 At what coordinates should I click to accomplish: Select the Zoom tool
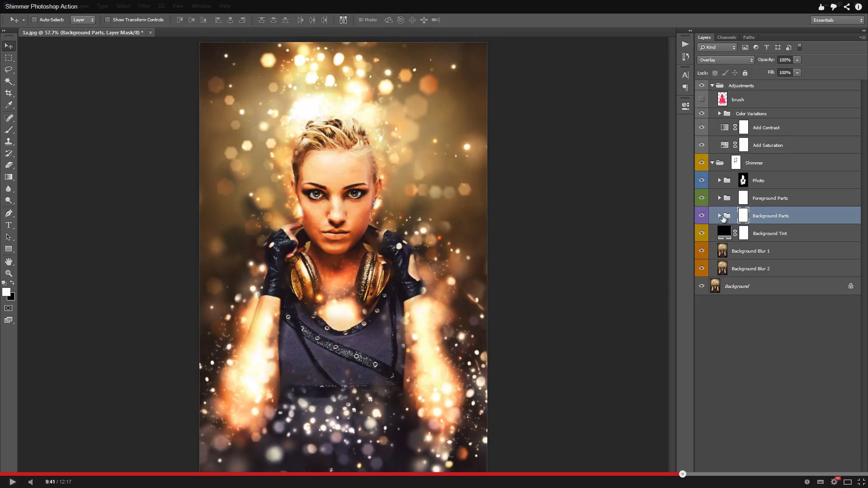pyautogui.click(x=8, y=273)
